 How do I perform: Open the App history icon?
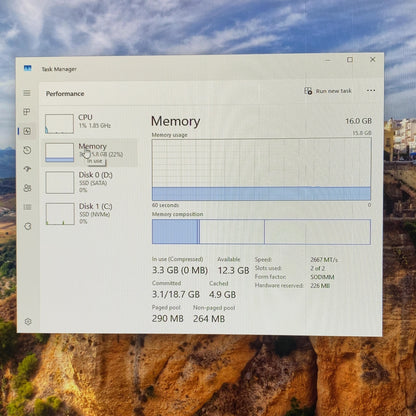[27, 150]
